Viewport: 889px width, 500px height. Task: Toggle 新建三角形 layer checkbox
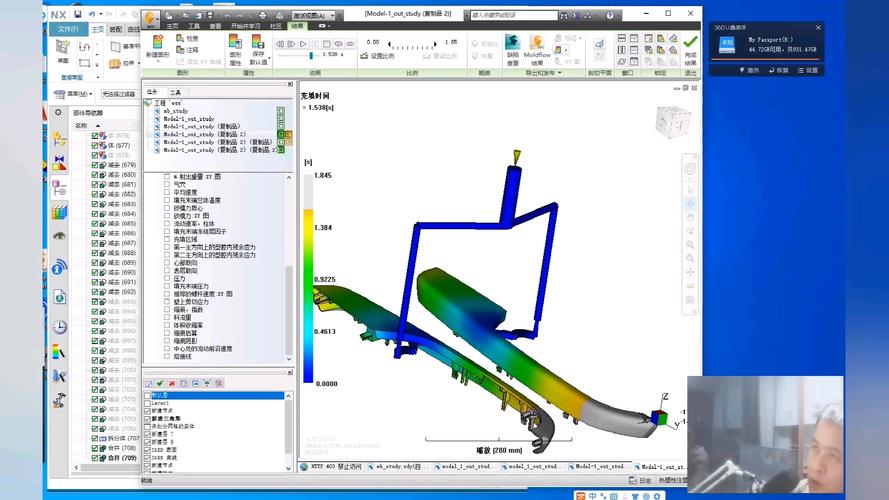148,418
